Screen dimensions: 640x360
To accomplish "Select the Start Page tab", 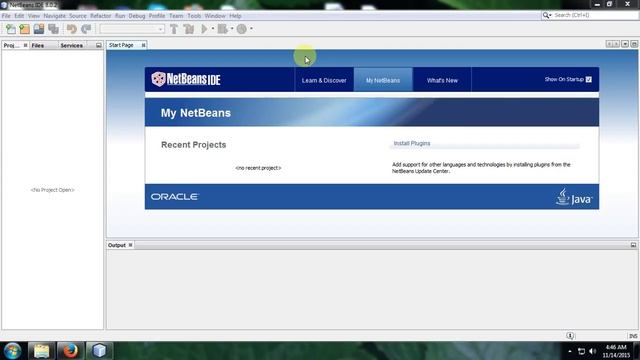I will (x=121, y=45).
